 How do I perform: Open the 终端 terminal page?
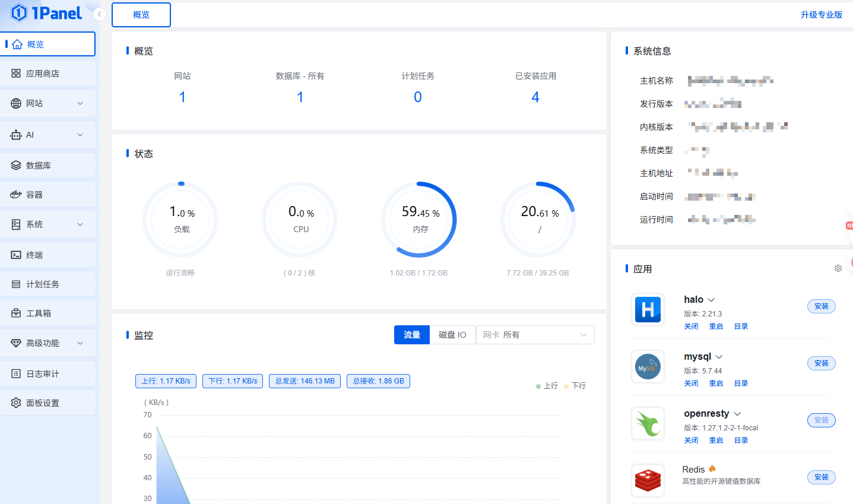(34, 255)
